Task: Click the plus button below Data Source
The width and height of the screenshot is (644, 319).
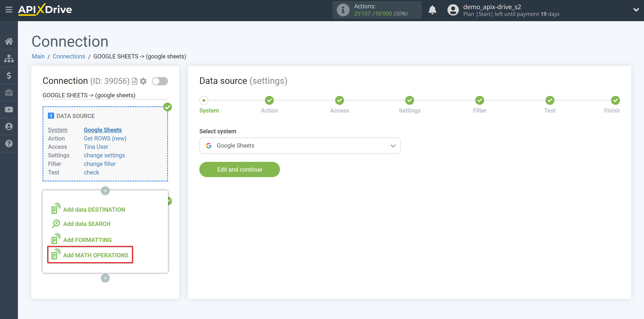Action: coord(105,191)
